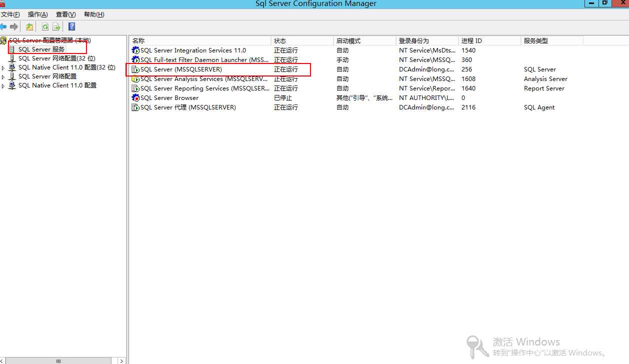The width and height of the screenshot is (629, 364).
Task: Click process ID 1540 cell
Action: (468, 50)
